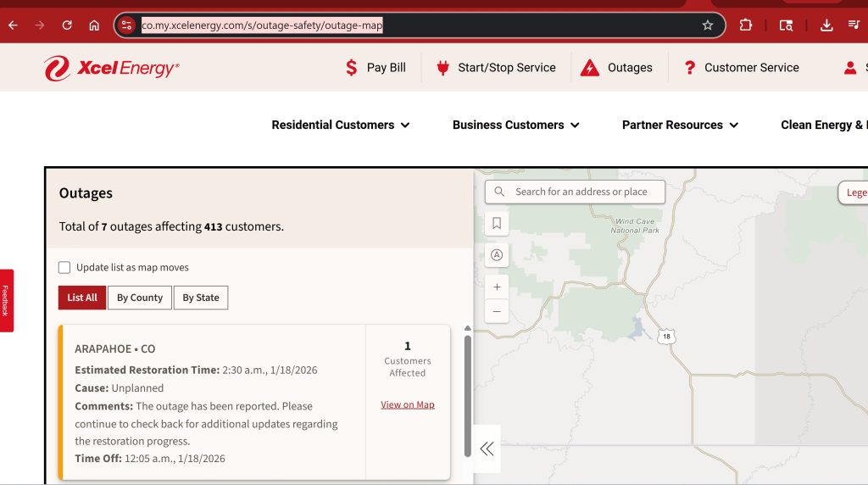Viewport: 868px width, 485px height.
Task: Click the locate-me compass icon on map
Action: 497,255
